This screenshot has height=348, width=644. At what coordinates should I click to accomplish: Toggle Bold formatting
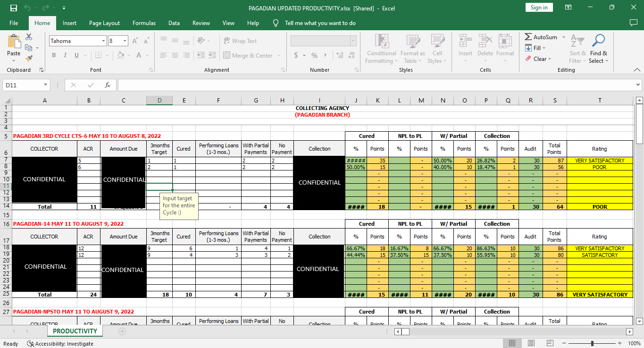click(54, 55)
